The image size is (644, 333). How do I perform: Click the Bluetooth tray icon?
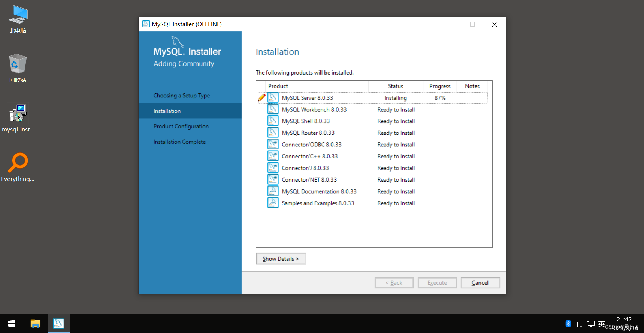(x=568, y=324)
